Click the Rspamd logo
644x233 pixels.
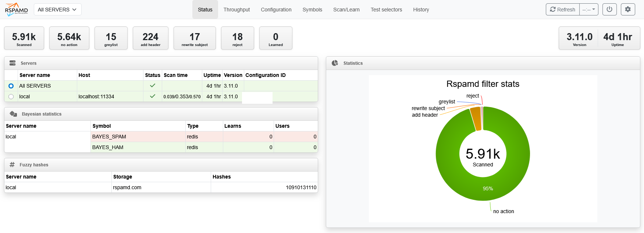[x=17, y=9]
